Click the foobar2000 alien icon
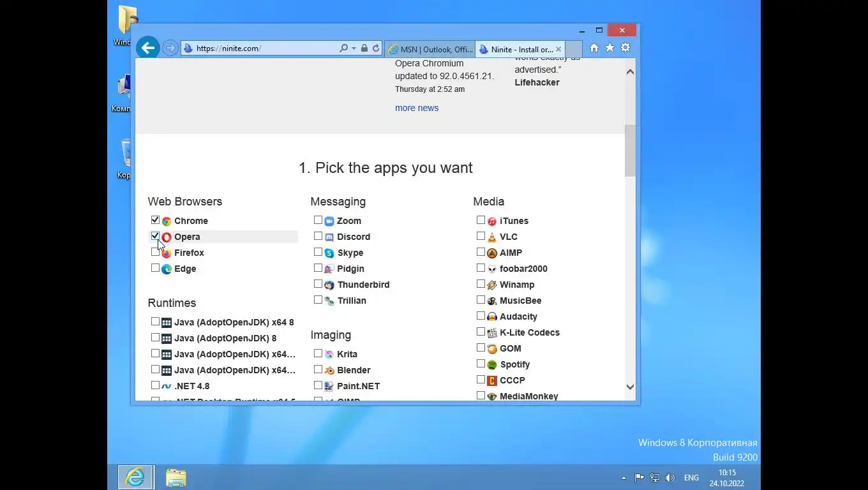 click(492, 269)
